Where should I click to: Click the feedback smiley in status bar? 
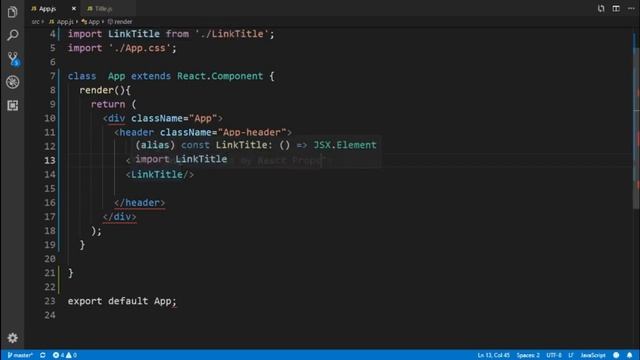(x=616, y=355)
